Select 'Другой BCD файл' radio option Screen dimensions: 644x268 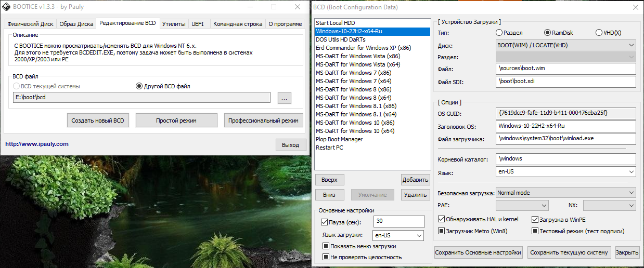coord(139,86)
